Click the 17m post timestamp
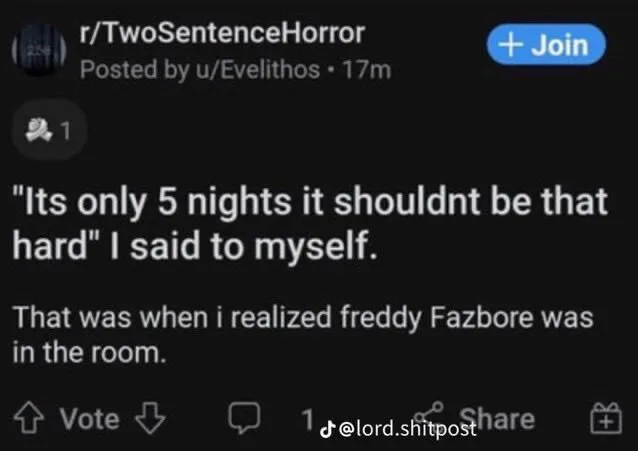638x451 pixels. click(x=372, y=69)
